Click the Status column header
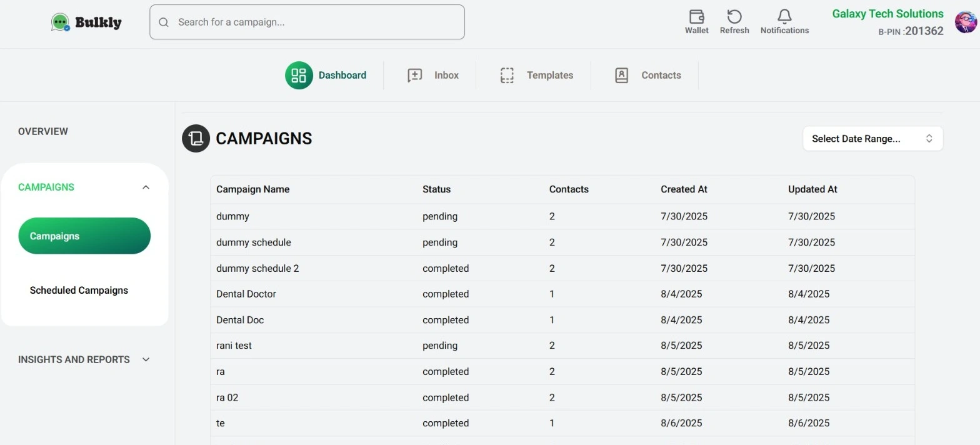980x445 pixels. (436, 189)
